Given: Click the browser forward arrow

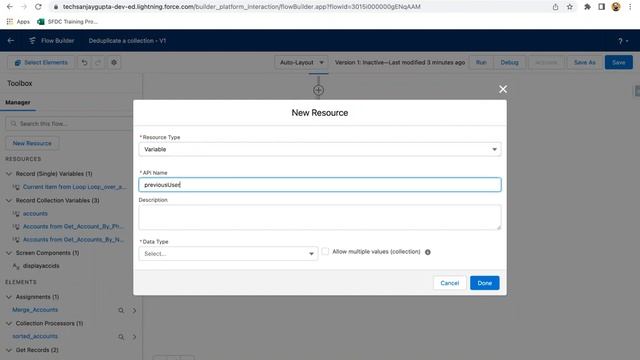Looking at the screenshot, I should 24,7.
